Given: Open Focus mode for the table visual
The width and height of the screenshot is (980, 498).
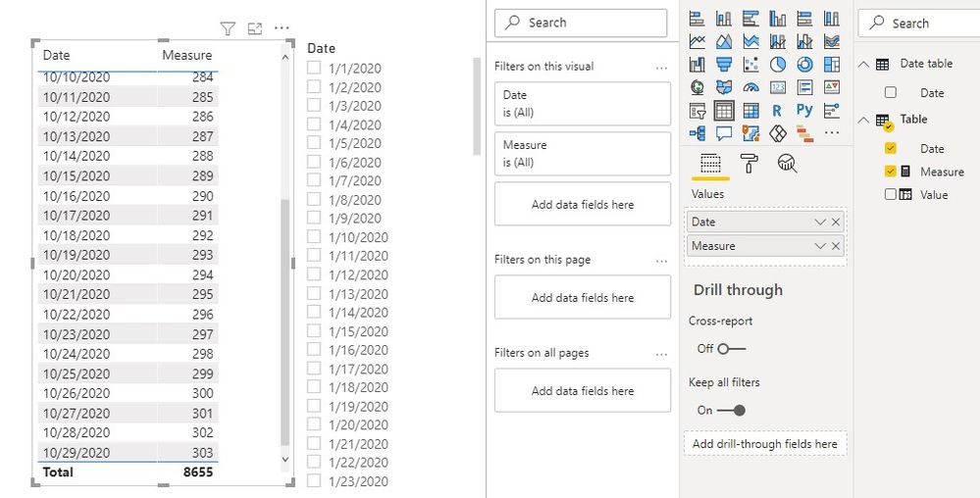Looking at the screenshot, I should coord(254,28).
